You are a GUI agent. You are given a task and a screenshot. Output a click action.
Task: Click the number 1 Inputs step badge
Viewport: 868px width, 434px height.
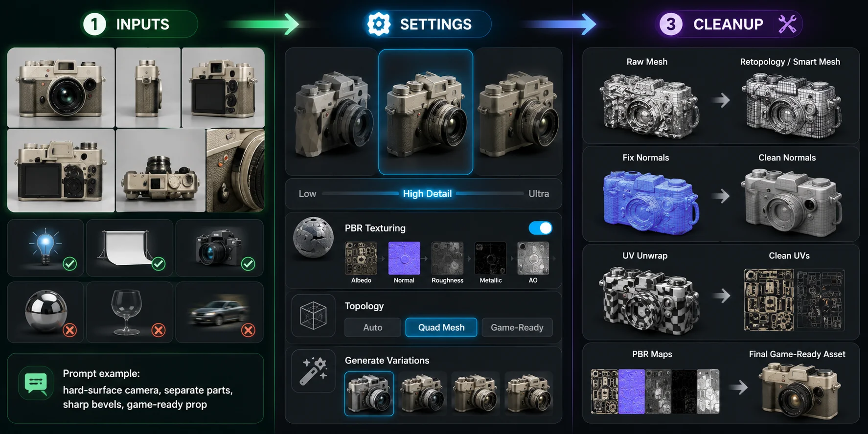coord(94,24)
